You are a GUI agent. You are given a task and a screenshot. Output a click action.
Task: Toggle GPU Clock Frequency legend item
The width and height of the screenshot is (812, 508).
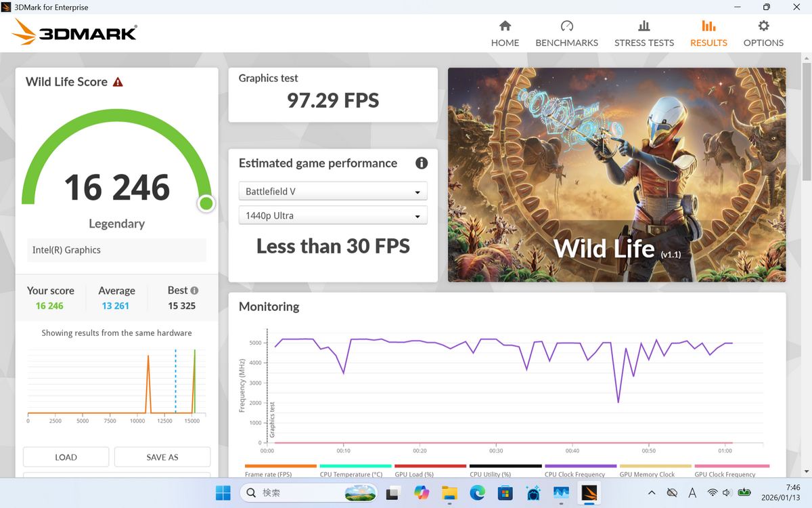click(731, 471)
